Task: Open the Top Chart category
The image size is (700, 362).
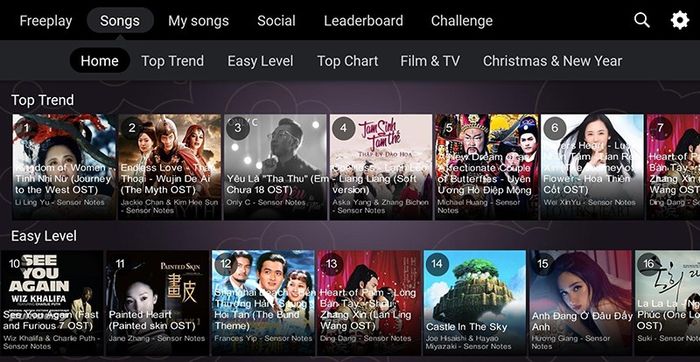Action: click(347, 61)
